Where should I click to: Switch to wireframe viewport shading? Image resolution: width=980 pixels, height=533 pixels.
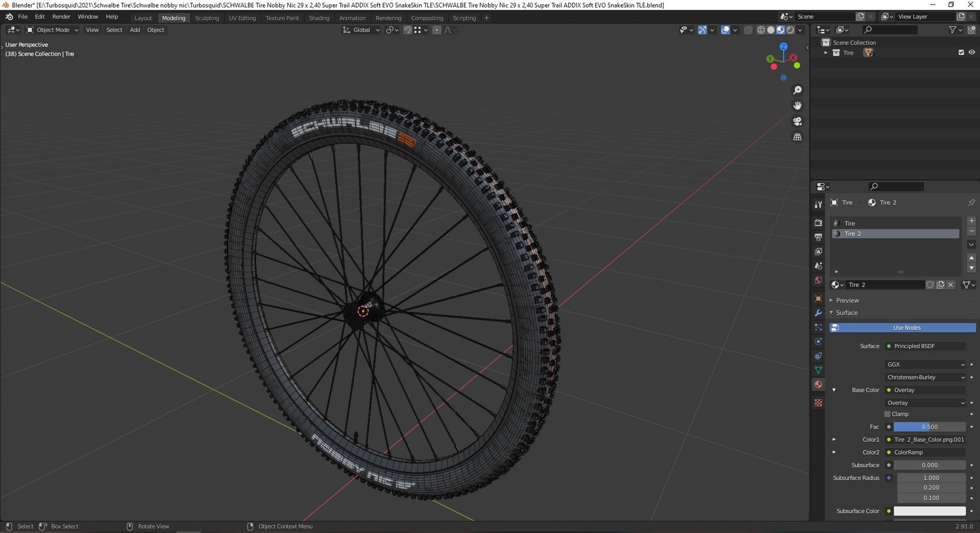coord(761,30)
